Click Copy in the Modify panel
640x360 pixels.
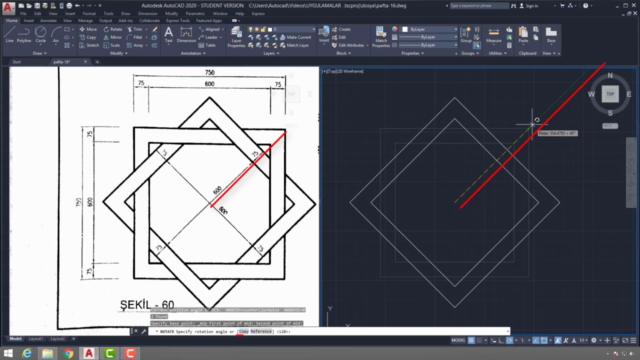(88, 37)
